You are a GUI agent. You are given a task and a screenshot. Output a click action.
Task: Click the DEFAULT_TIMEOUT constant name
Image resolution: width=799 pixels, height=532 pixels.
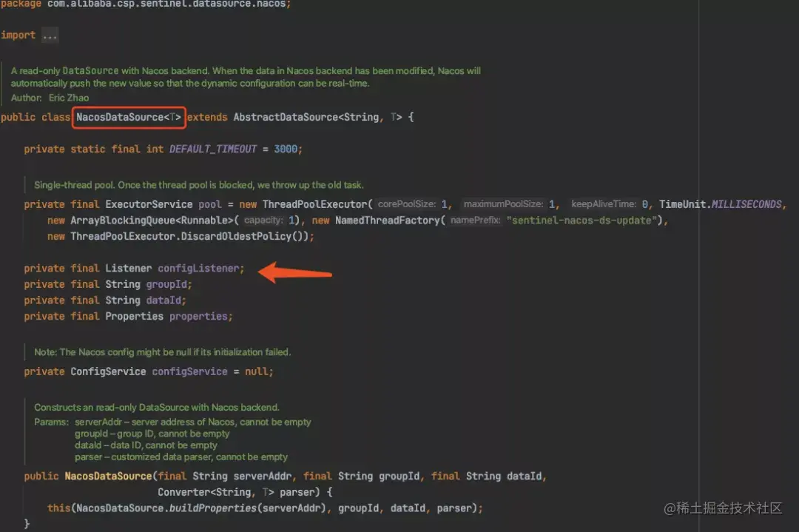tap(213, 149)
